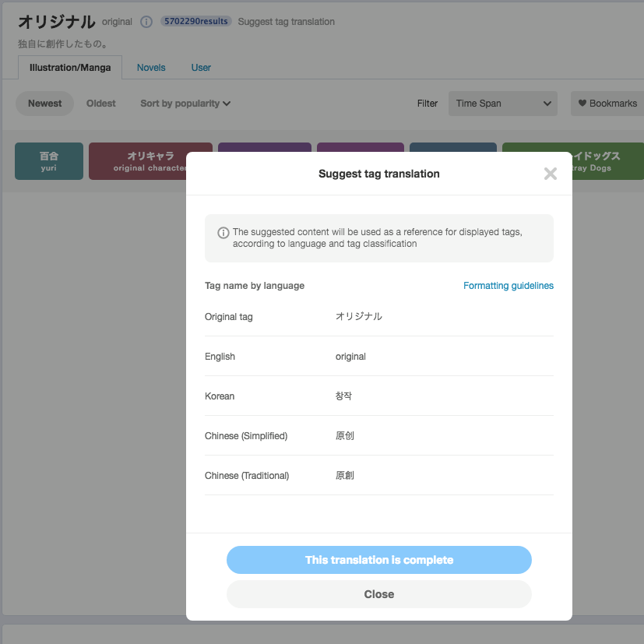Click Suggest tag translation link in header

pos(287,22)
